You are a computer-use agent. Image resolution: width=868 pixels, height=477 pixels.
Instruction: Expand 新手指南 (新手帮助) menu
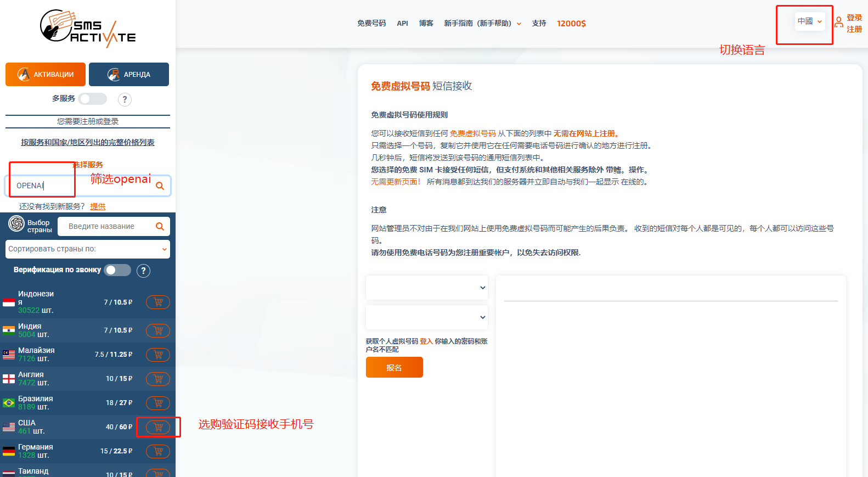[x=482, y=24]
